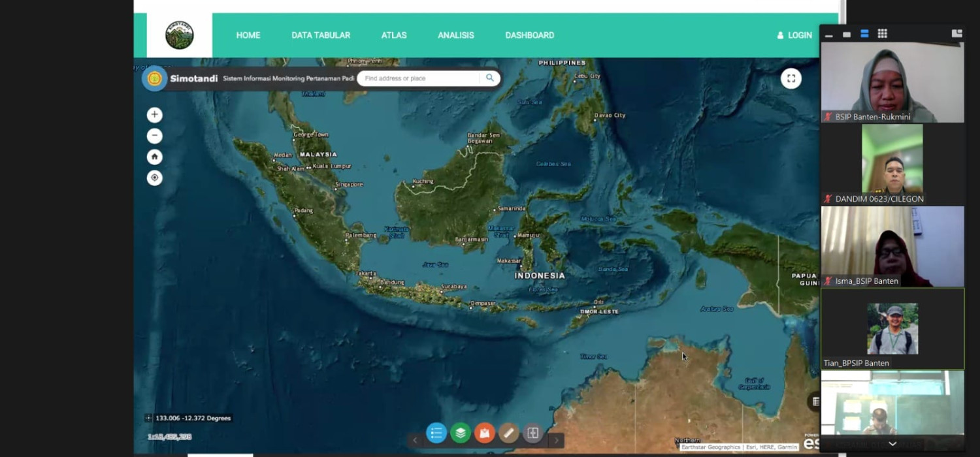This screenshot has height=457, width=980.
Task: Open the Legend widget in bottom toolbar
Action: click(436, 432)
